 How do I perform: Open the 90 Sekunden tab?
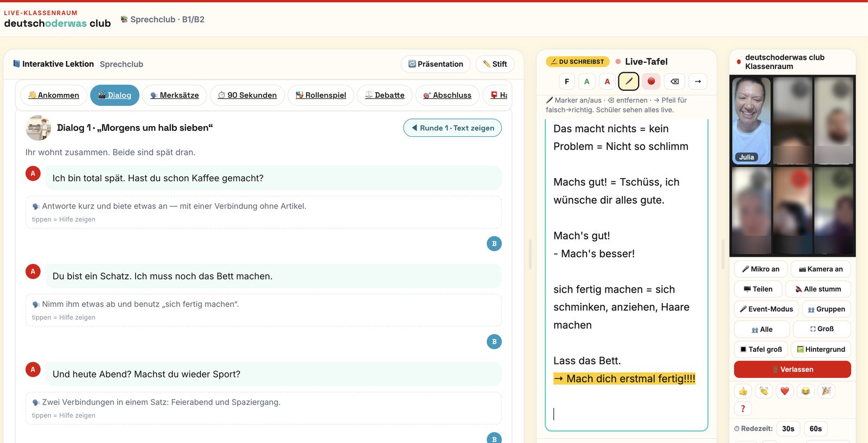(247, 96)
